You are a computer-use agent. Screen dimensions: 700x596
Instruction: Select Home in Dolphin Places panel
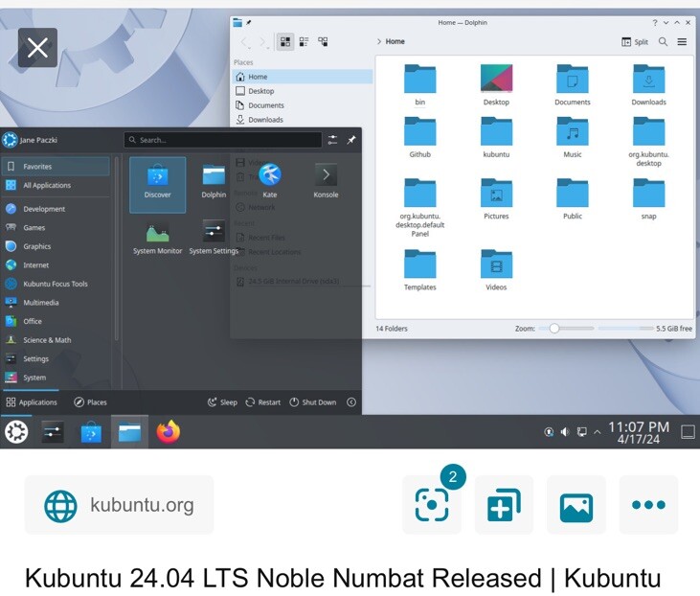[303, 77]
